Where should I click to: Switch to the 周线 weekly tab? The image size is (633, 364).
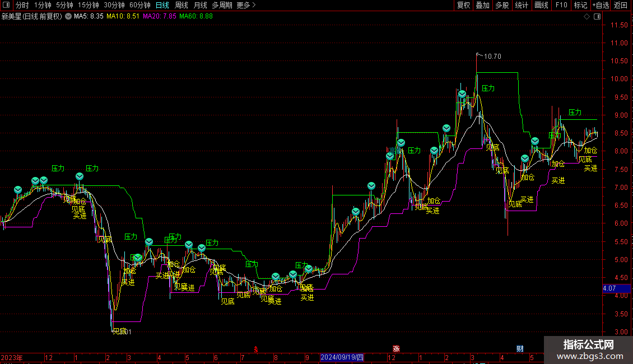(x=181, y=5)
